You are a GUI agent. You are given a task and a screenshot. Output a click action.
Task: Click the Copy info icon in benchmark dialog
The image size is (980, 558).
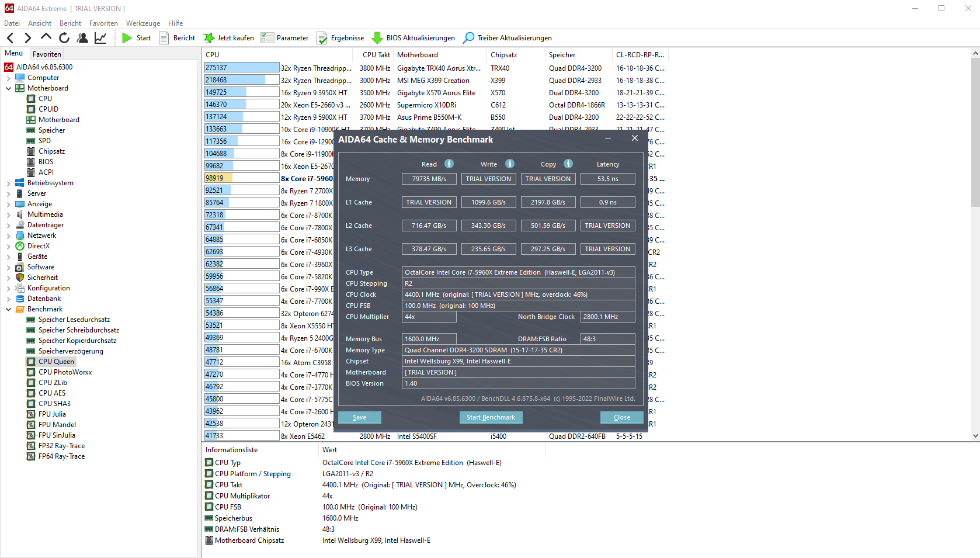pos(568,164)
